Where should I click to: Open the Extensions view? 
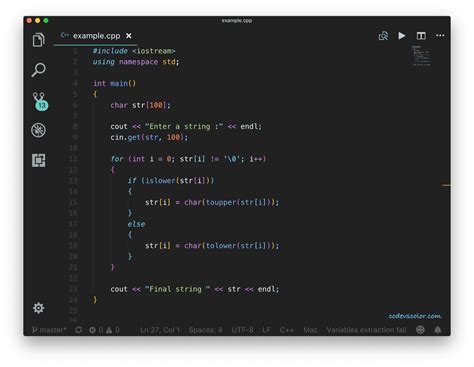point(39,160)
